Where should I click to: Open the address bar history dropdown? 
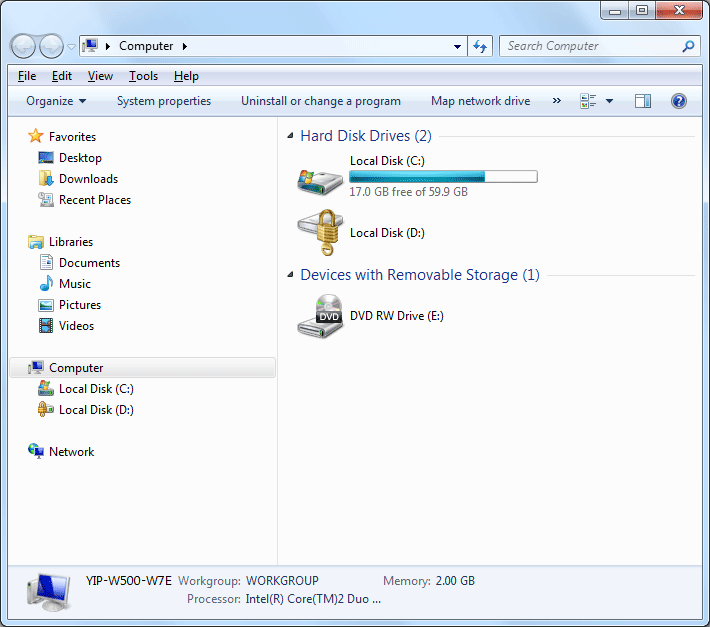coord(457,46)
